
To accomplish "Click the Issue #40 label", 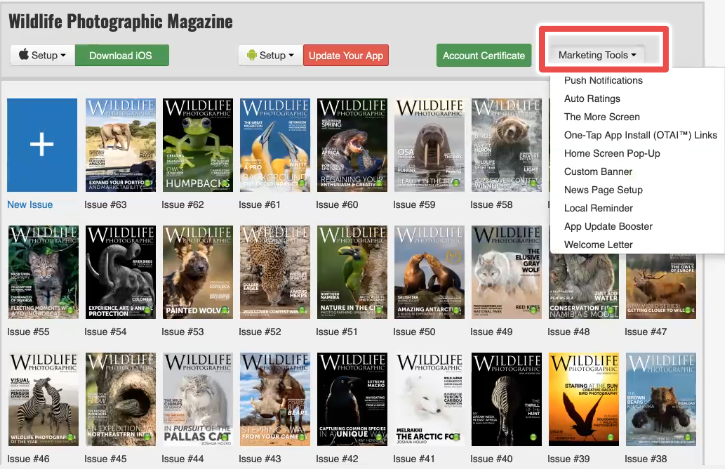I will pos(492,459).
